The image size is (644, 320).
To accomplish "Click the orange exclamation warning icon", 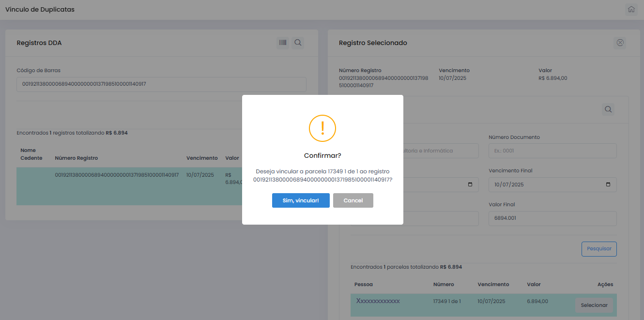I will pyautogui.click(x=322, y=128).
